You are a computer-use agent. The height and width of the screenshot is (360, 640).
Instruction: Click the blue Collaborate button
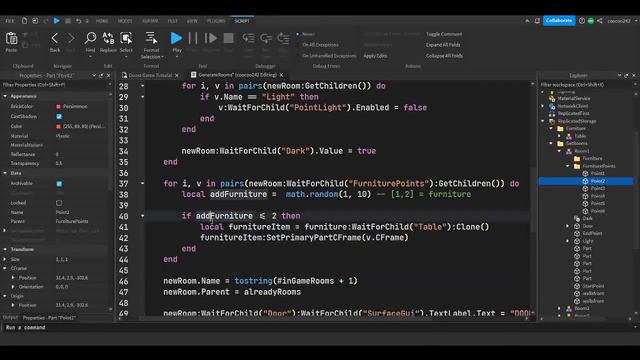[x=559, y=20]
